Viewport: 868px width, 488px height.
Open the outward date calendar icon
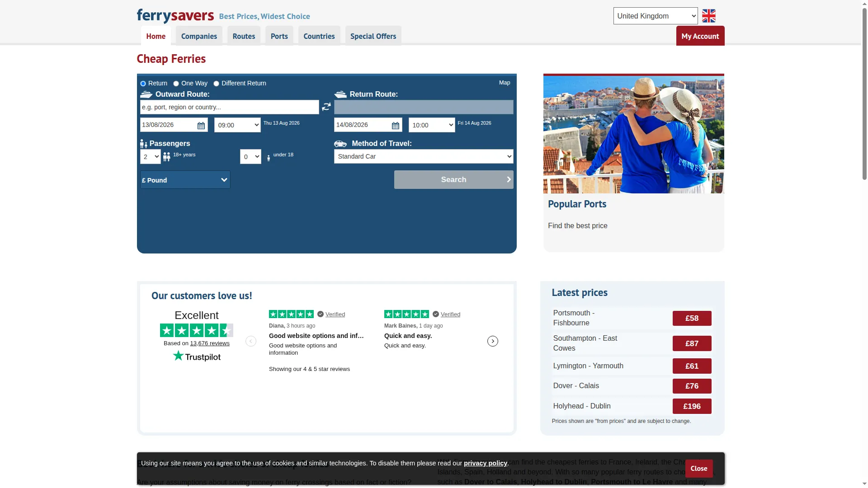coord(201,126)
